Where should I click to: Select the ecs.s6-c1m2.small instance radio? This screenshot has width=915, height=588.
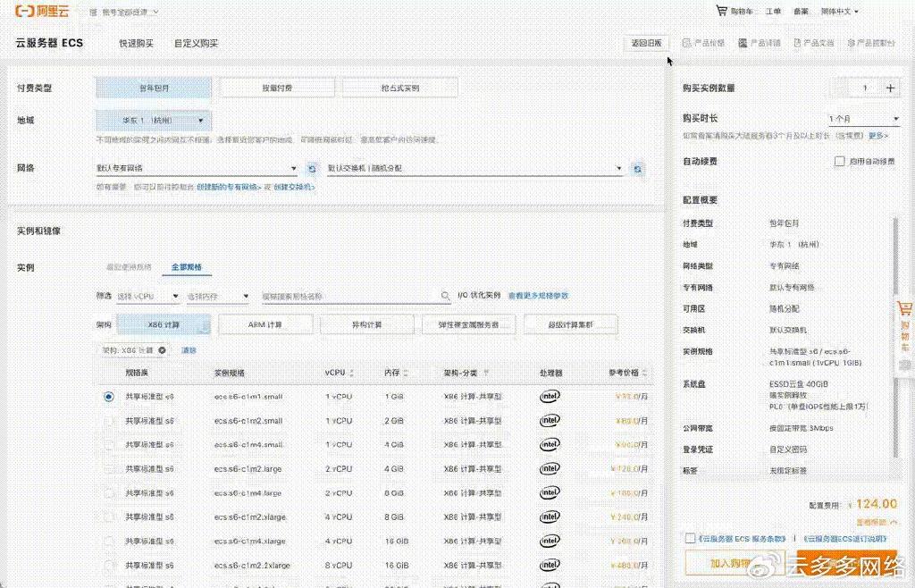click(x=108, y=421)
